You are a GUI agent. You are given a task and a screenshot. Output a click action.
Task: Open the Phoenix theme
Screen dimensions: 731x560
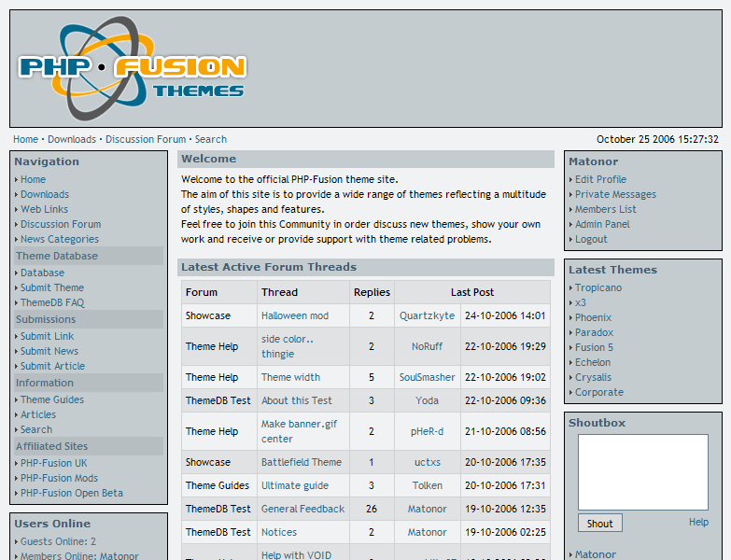(x=593, y=317)
